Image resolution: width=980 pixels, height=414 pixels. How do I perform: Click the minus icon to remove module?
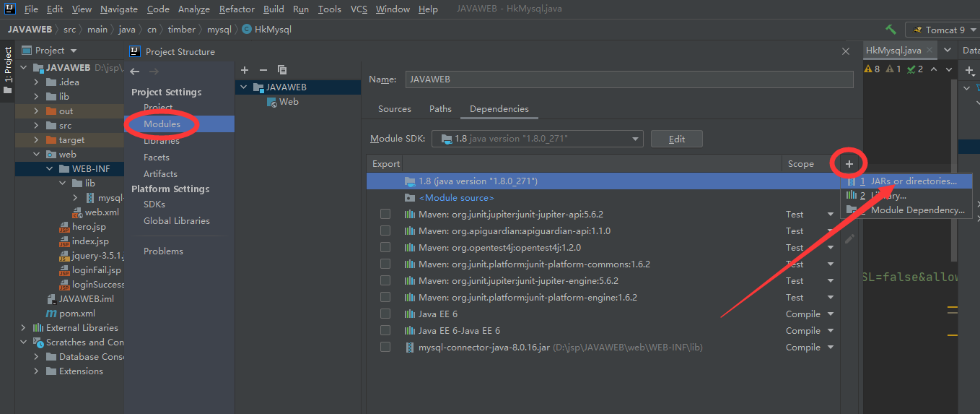pyautogui.click(x=263, y=70)
